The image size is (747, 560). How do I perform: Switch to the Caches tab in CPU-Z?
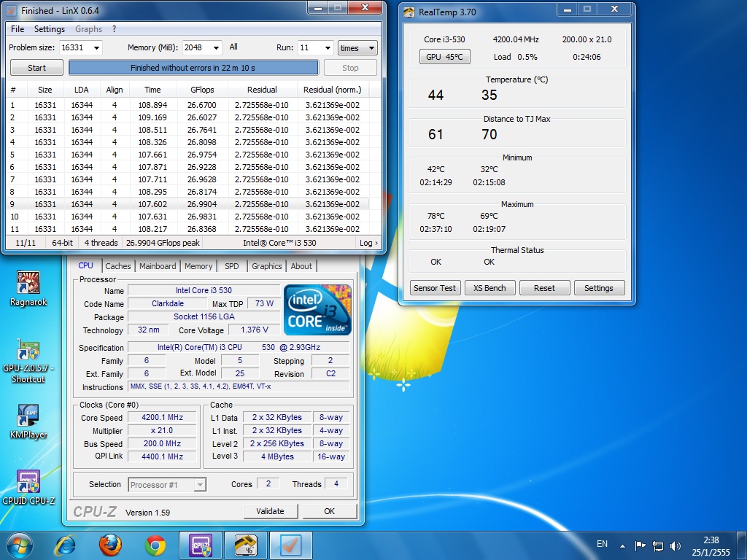(117, 266)
